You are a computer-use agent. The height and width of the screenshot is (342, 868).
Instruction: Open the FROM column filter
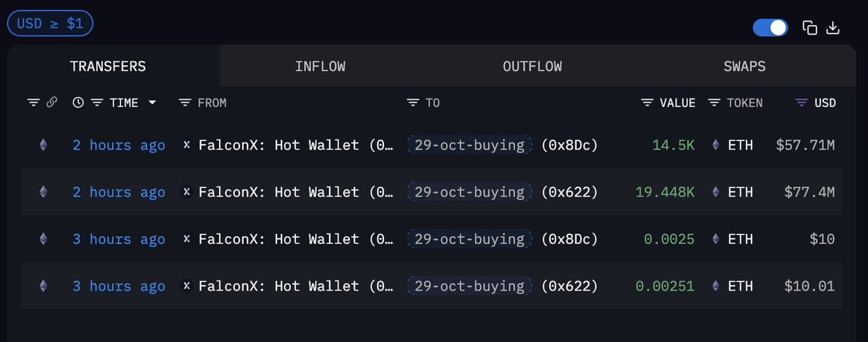click(x=185, y=103)
